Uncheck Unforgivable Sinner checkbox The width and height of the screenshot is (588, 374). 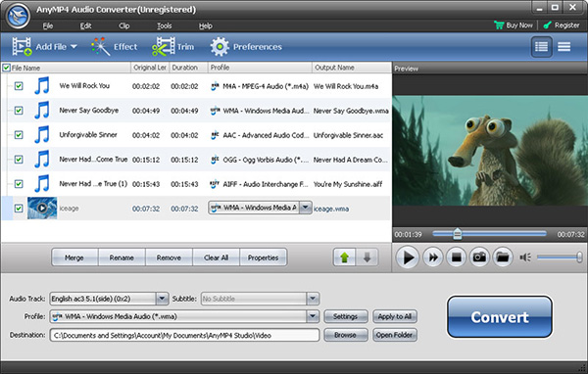(19, 135)
